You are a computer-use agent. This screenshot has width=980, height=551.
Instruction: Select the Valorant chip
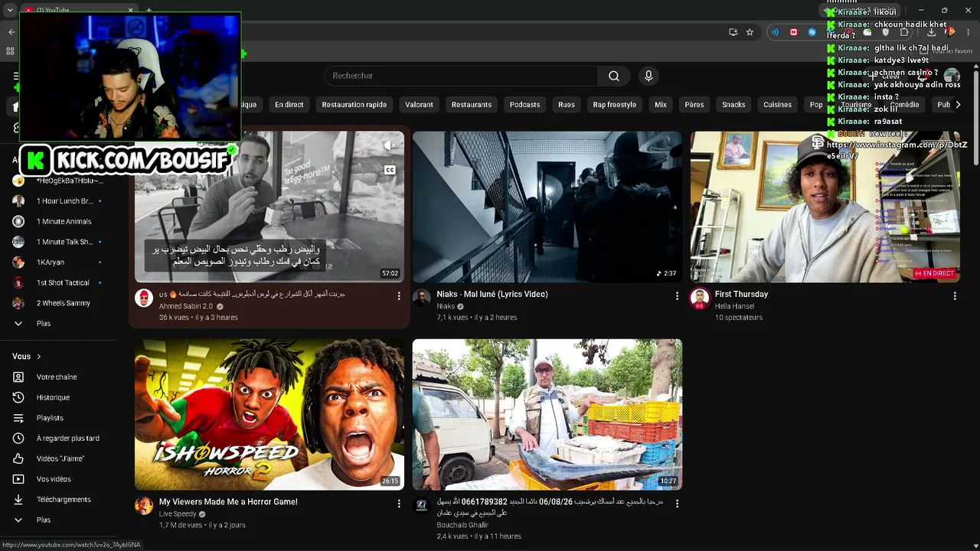point(419,105)
